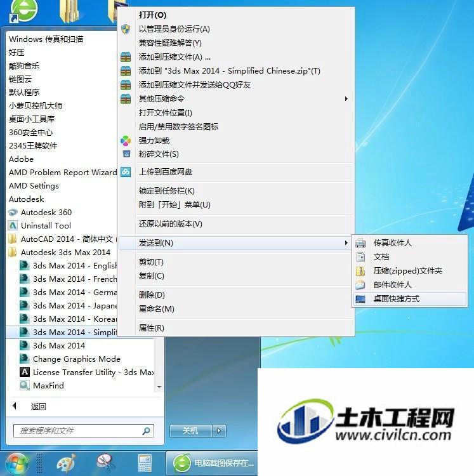
Task: Launch 3ds Max 2014 - French
Action: (x=75, y=279)
